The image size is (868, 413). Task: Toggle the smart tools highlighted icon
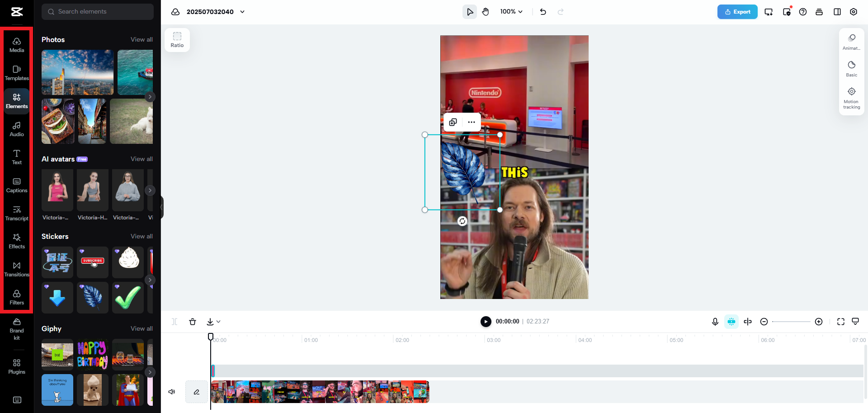(731, 322)
